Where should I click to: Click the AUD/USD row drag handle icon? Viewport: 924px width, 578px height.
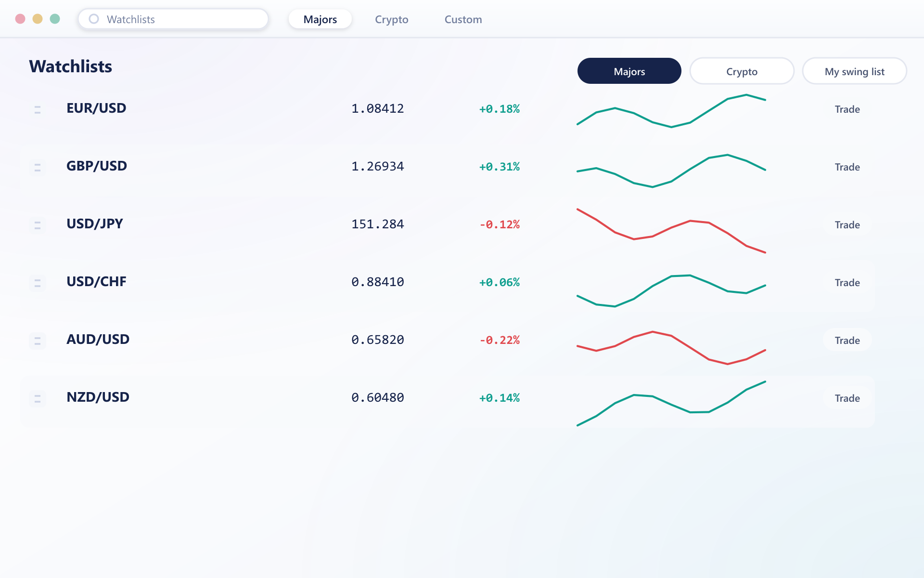(x=38, y=341)
